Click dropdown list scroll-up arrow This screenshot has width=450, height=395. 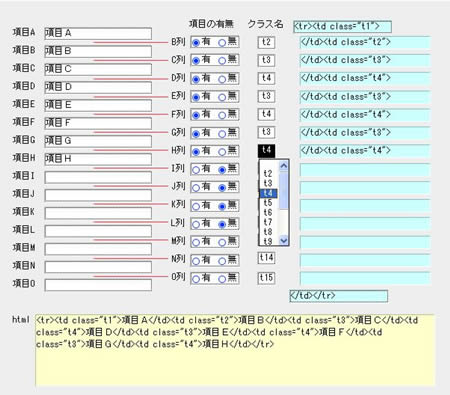(x=284, y=166)
